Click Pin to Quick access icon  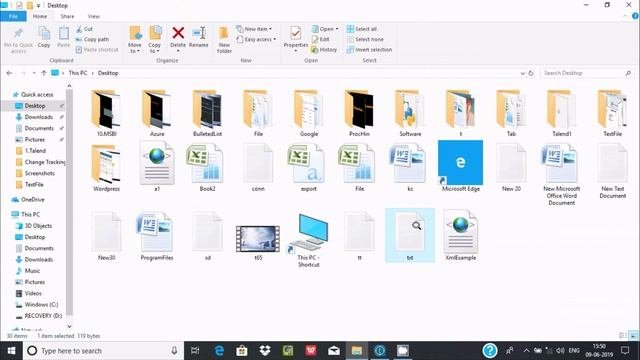tap(18, 33)
